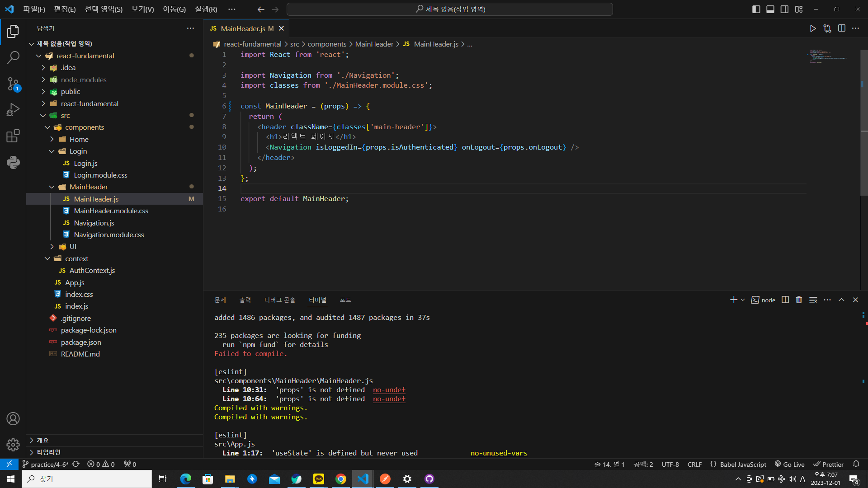
Task: Expand the Home folder
Action: click(x=52, y=139)
